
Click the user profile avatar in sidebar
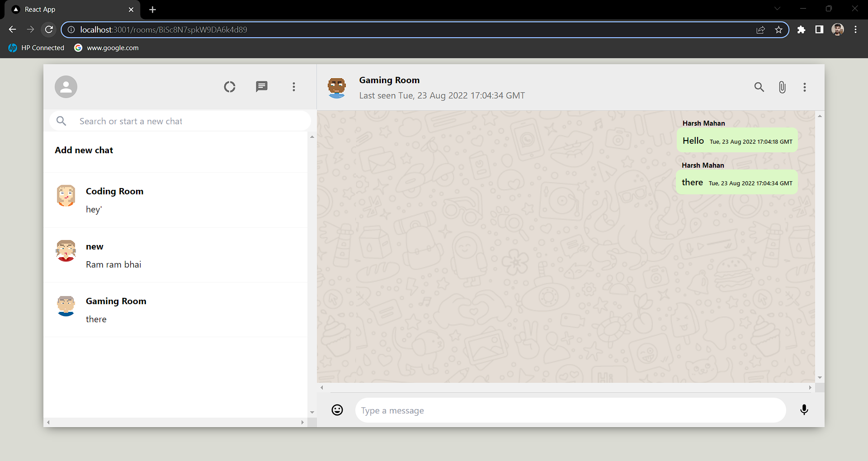tap(66, 87)
